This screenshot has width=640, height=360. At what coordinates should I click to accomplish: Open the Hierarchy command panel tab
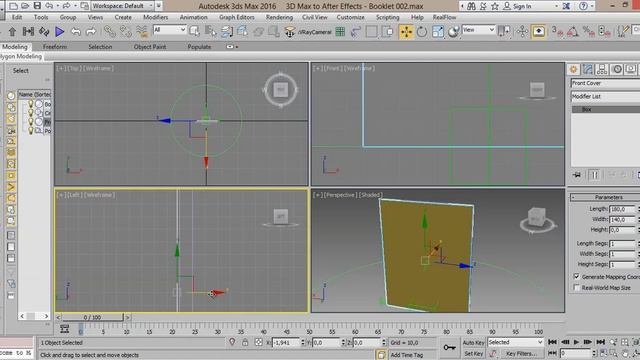[602, 69]
